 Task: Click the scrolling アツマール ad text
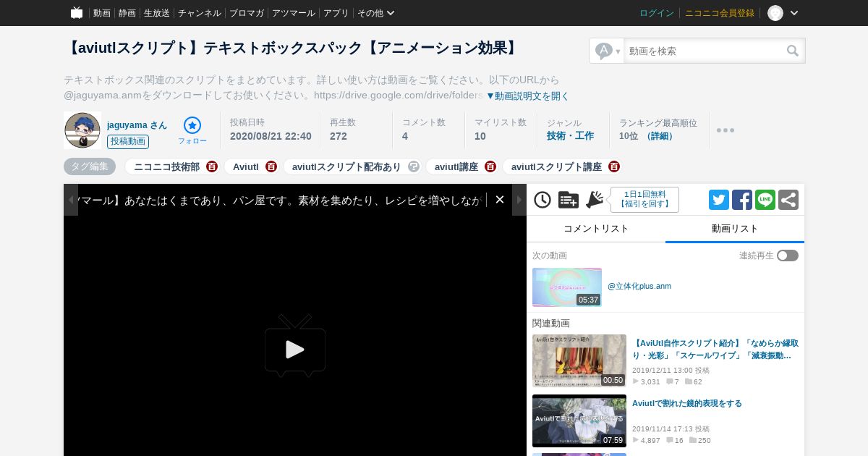(x=281, y=200)
